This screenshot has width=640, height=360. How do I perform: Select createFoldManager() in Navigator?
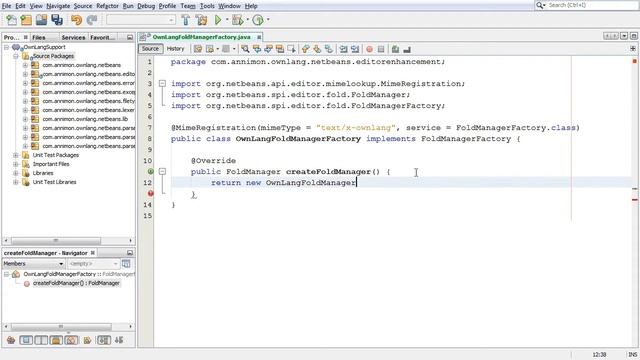[76, 283]
